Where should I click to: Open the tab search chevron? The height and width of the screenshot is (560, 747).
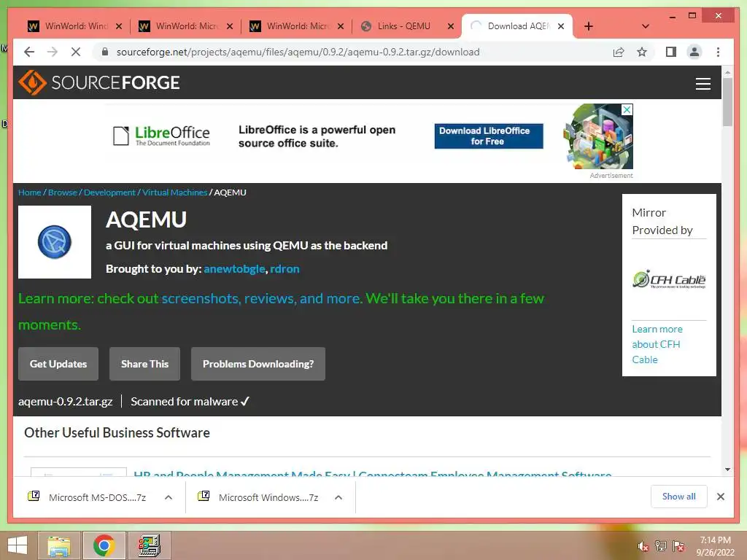[x=646, y=26]
